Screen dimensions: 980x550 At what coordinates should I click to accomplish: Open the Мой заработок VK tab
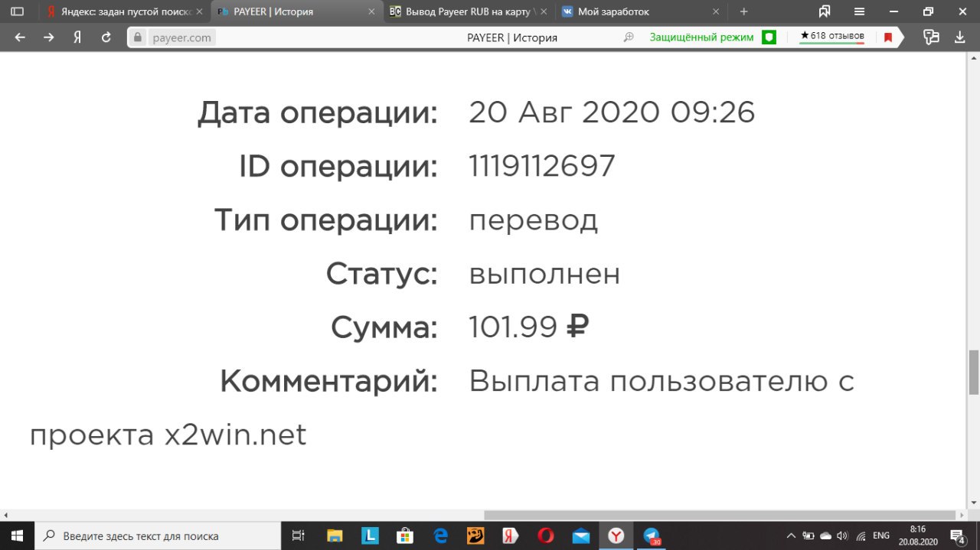point(642,12)
